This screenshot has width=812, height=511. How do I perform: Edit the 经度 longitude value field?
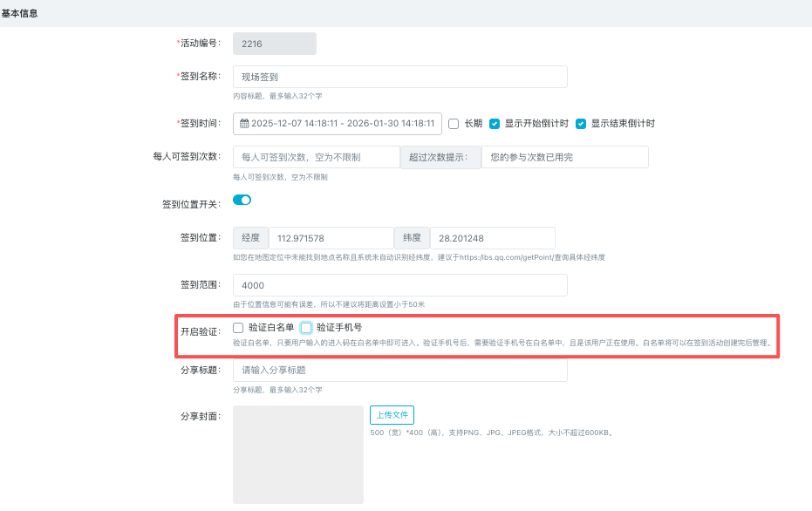[331, 238]
